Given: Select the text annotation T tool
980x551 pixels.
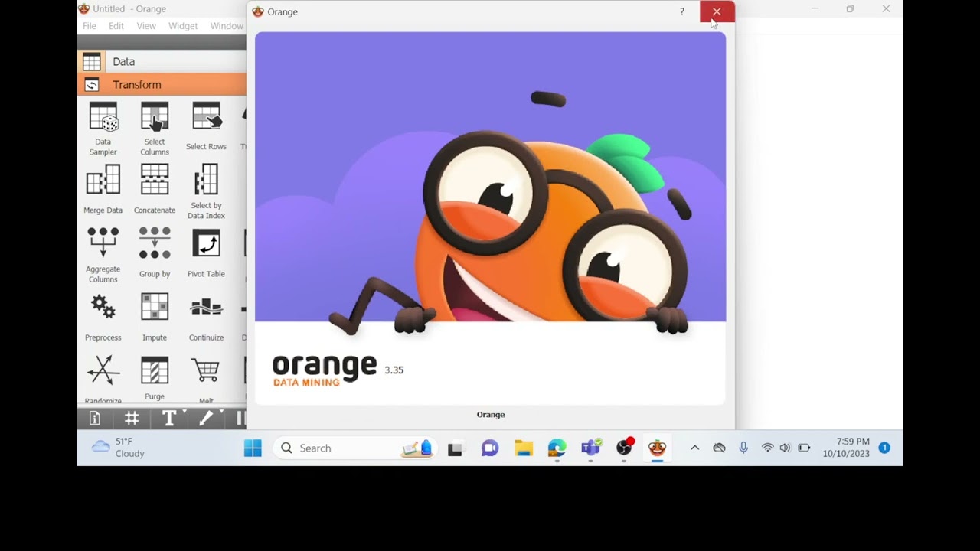Looking at the screenshot, I should point(169,418).
